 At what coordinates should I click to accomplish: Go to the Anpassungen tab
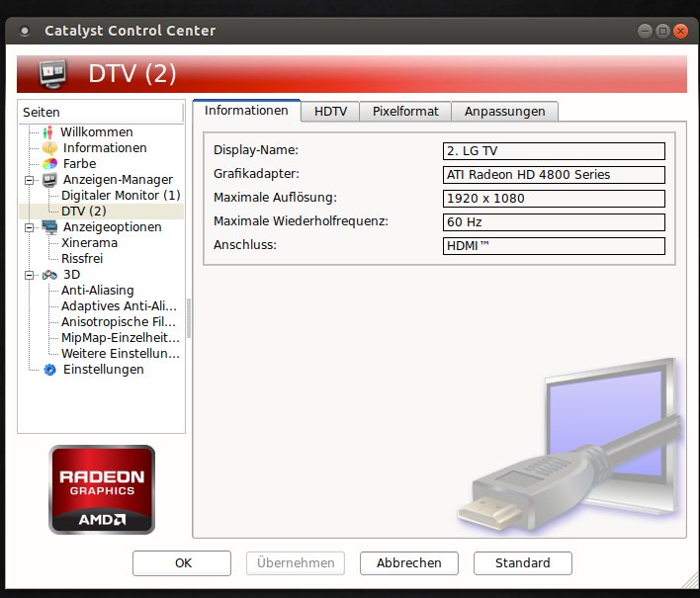pos(504,111)
